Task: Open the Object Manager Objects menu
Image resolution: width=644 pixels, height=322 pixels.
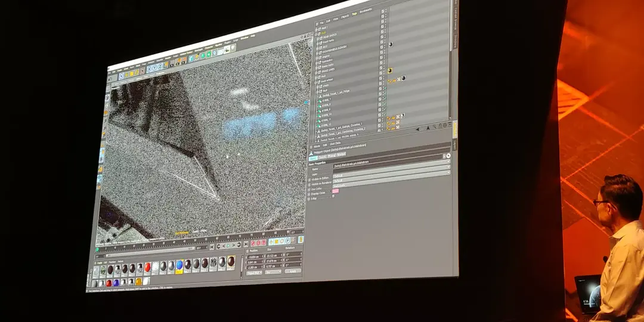Action: click(x=345, y=17)
